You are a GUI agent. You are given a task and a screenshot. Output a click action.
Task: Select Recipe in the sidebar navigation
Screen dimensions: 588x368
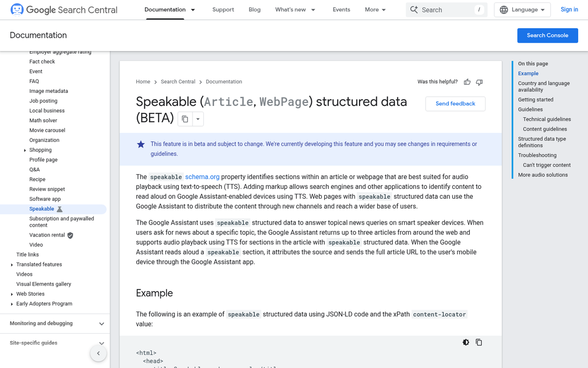click(x=37, y=179)
